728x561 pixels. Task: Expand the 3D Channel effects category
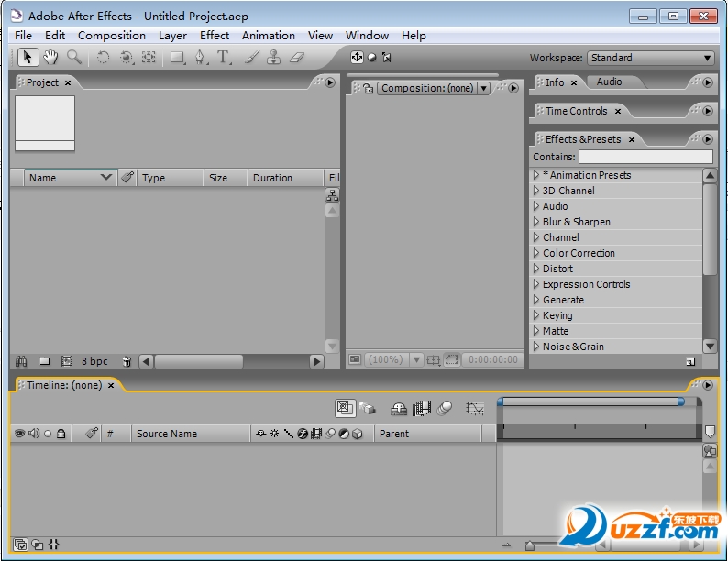pos(536,191)
